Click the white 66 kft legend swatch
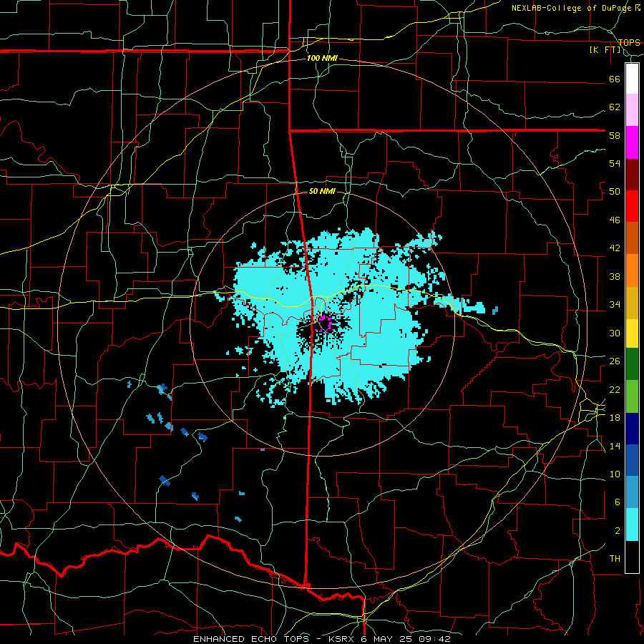The height and width of the screenshot is (644, 644). pyautogui.click(x=632, y=79)
